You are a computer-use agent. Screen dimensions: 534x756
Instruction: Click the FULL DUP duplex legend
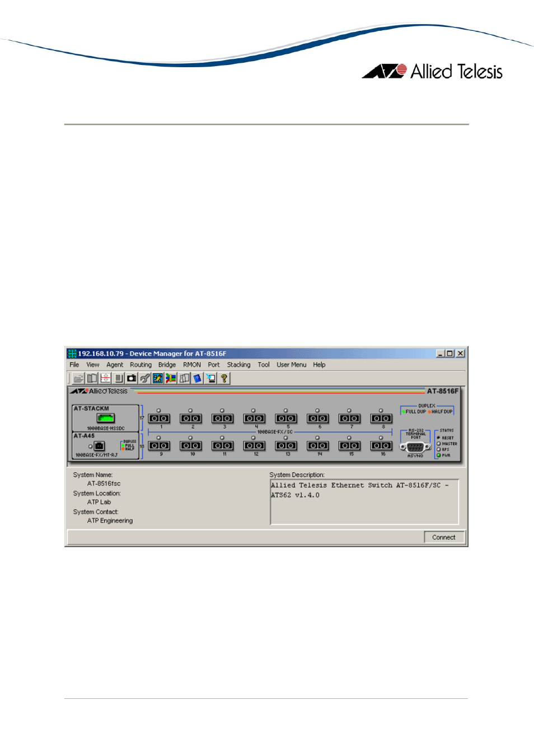[414, 412]
